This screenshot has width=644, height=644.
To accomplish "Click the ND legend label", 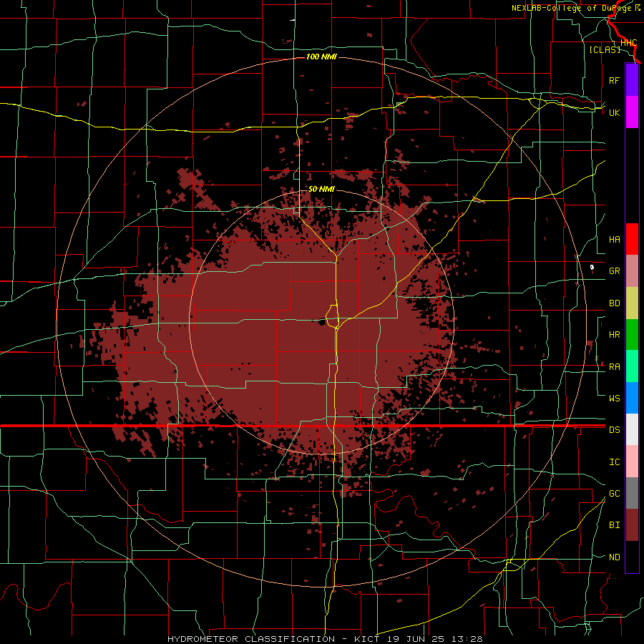I will (614, 557).
